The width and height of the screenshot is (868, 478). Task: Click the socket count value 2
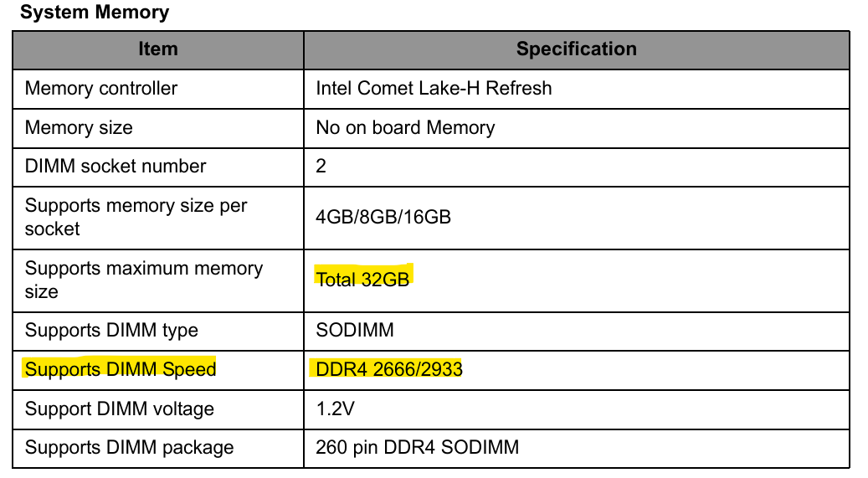pyautogui.click(x=321, y=166)
